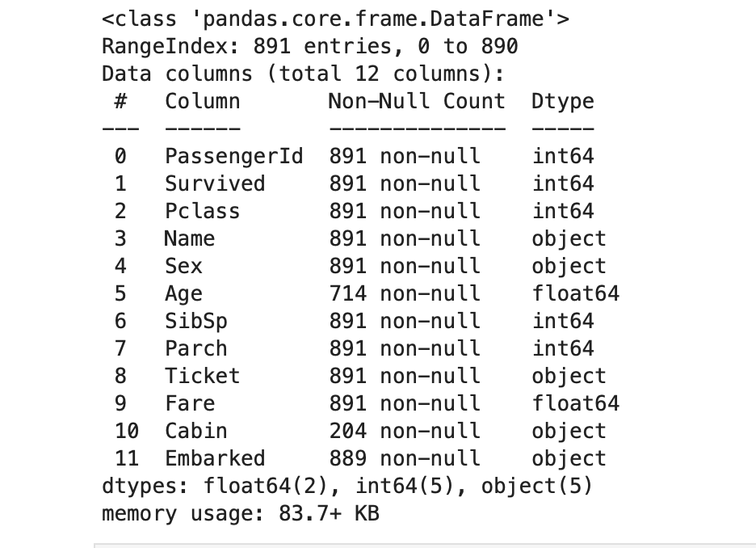
Task: Select the Ticket column name
Action: [202, 376]
